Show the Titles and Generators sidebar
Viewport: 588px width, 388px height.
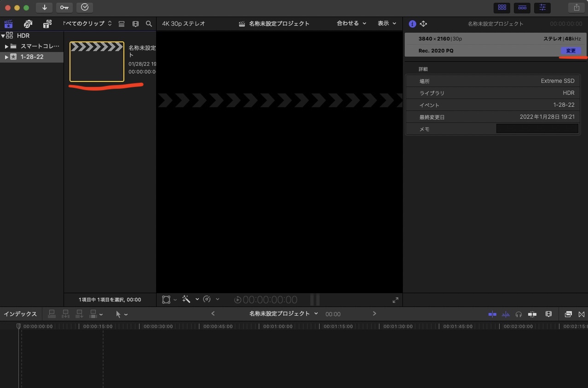point(47,23)
